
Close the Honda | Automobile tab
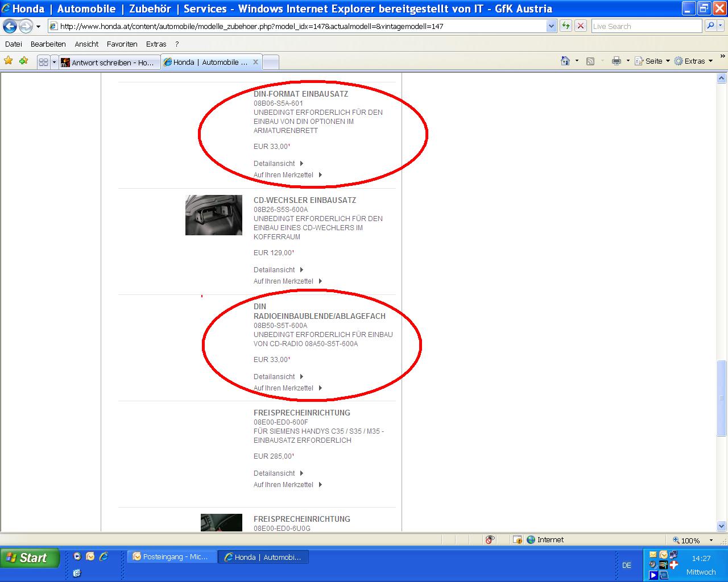click(x=255, y=62)
